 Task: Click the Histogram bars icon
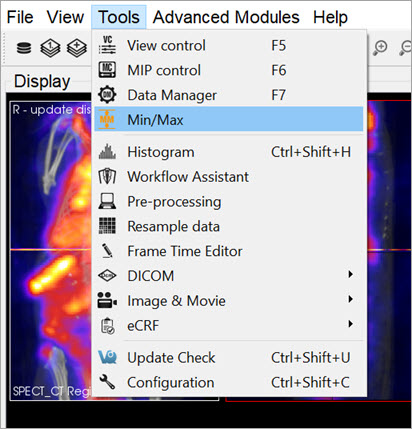pos(107,152)
